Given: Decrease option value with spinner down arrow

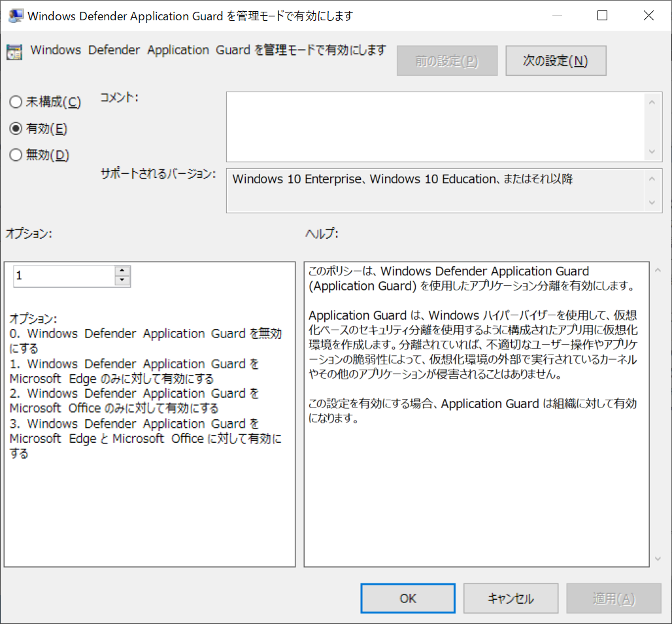Looking at the screenshot, I should tap(122, 281).
